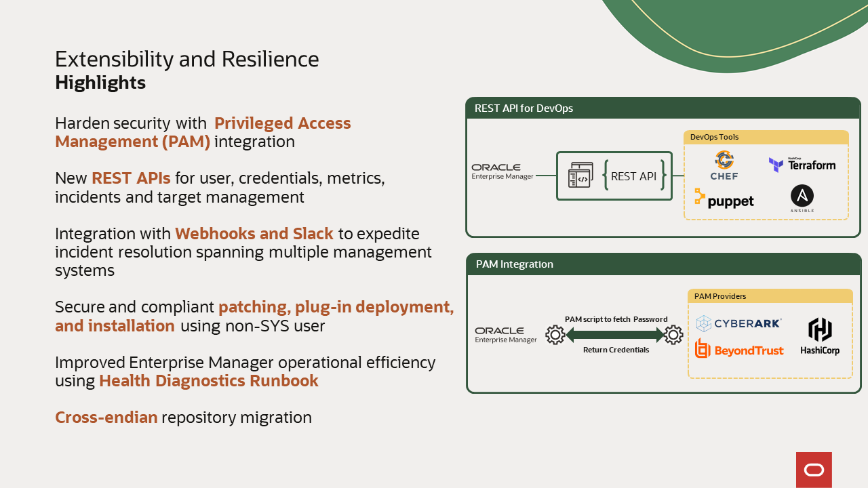Click the Webhooks and Slack highlighted text
The width and height of the screenshot is (868, 488).
point(254,233)
